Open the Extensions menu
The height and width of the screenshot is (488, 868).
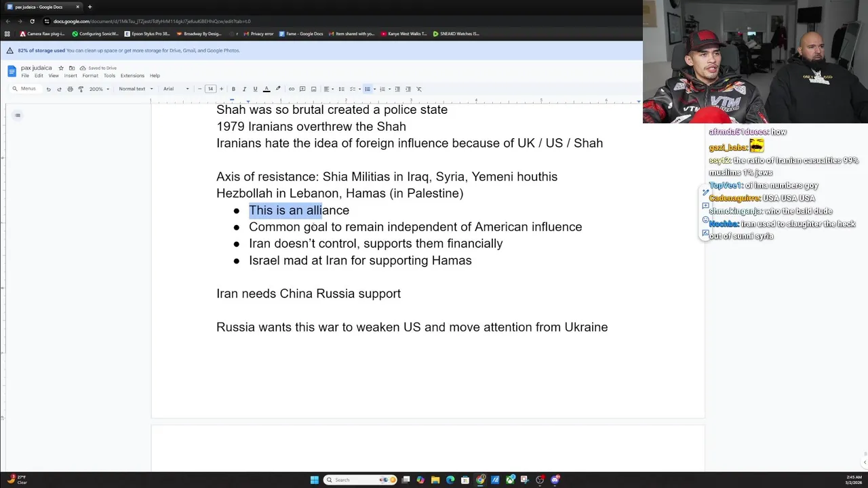132,76
